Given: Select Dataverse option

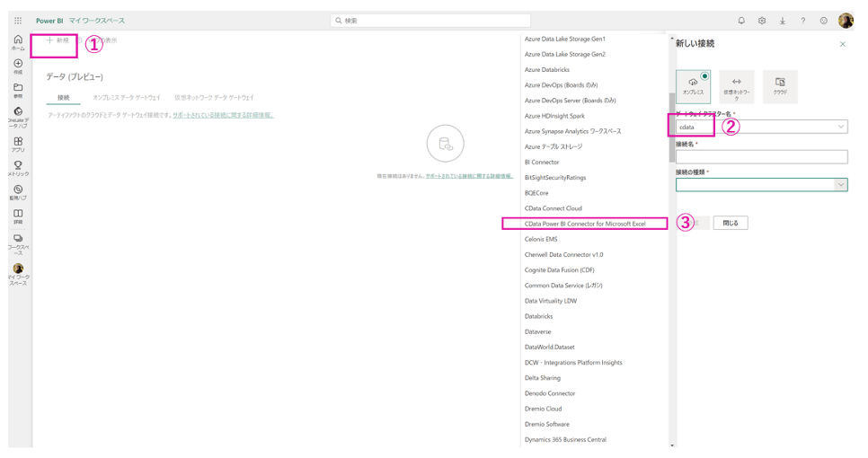Looking at the screenshot, I should tap(538, 332).
